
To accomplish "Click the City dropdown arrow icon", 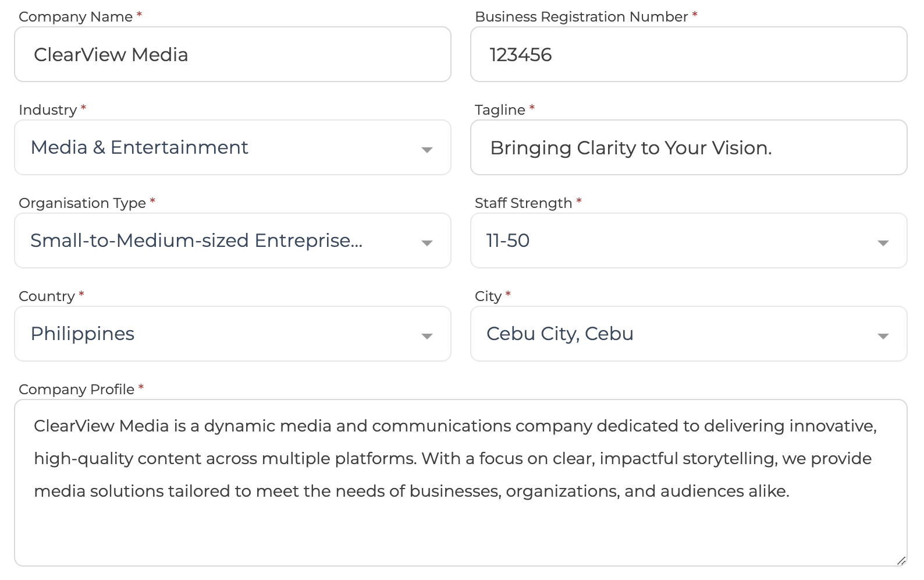I will 883,336.
